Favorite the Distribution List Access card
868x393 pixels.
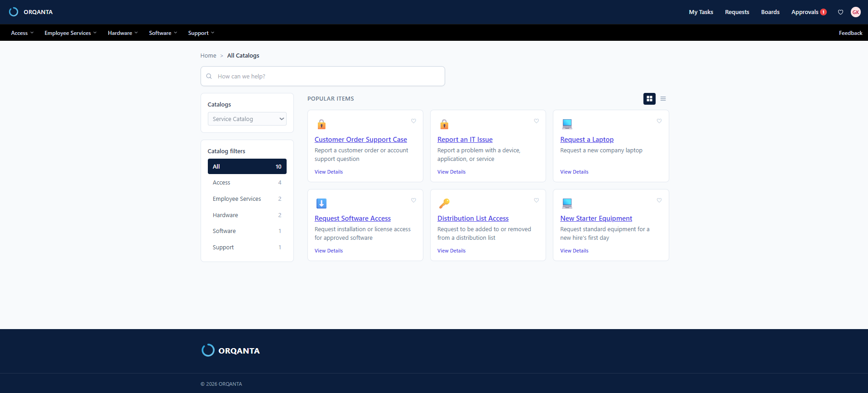click(x=536, y=200)
